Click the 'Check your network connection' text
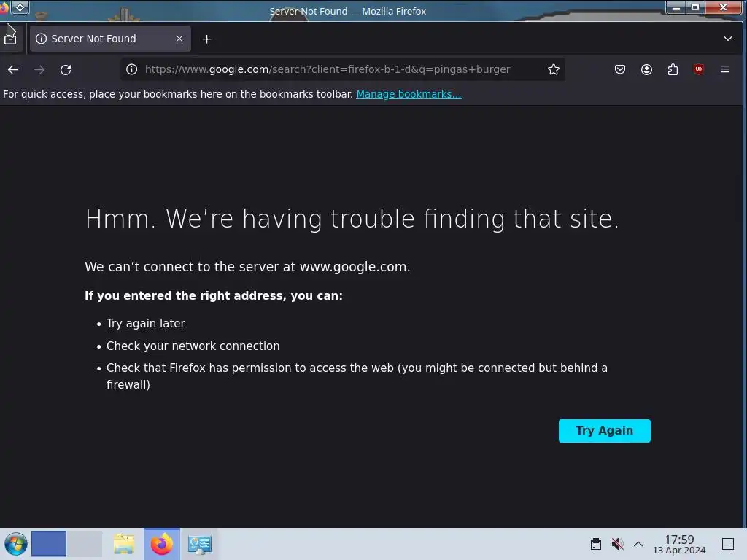Screen dimensions: 747x560 pyautogui.click(x=193, y=346)
